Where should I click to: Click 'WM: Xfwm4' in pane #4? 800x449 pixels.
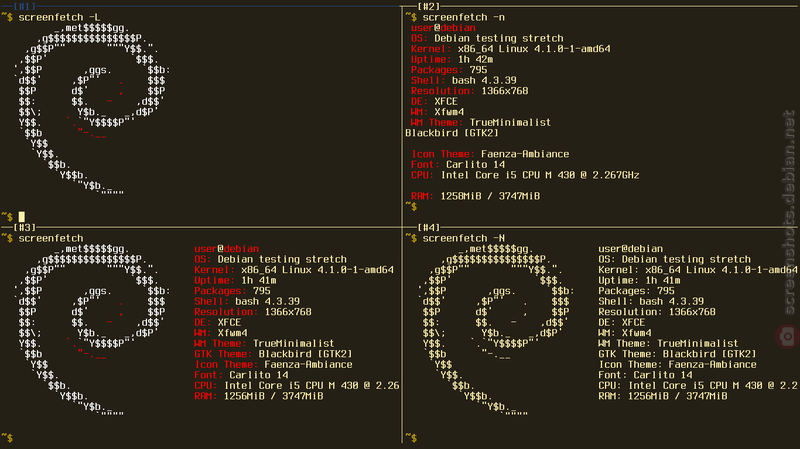[x=624, y=333]
